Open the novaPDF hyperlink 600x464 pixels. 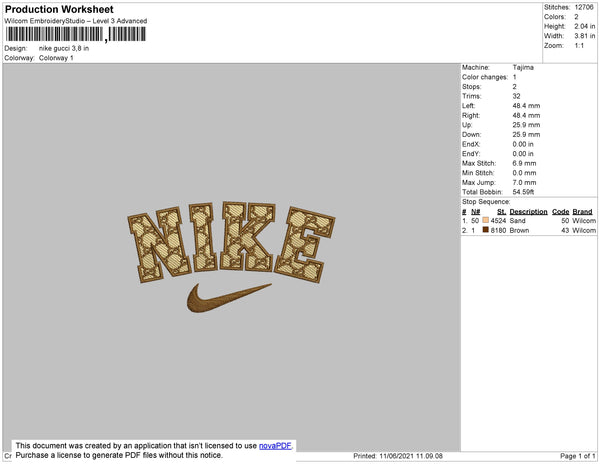tap(275, 446)
